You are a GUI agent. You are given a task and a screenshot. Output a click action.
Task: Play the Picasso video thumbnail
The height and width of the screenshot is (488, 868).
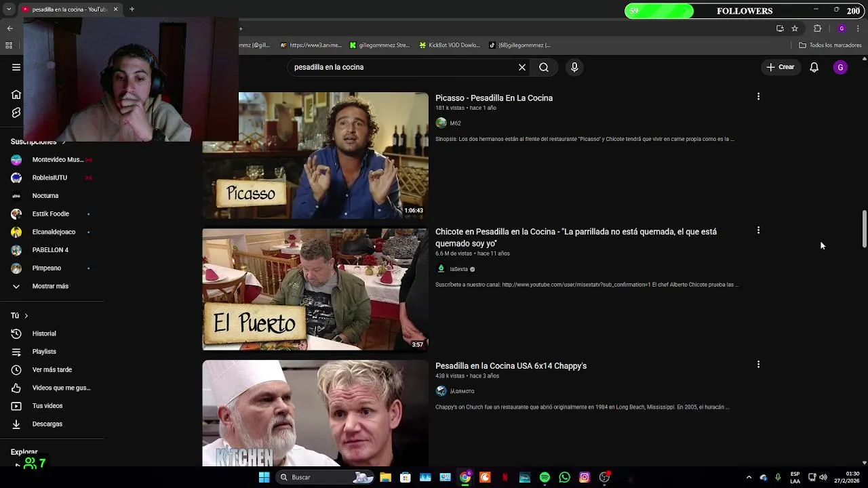(x=315, y=155)
